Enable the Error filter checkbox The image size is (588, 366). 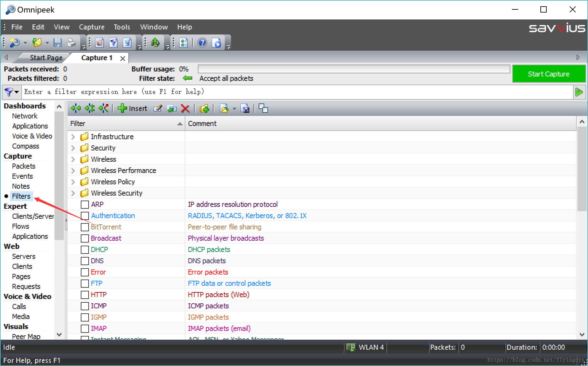coord(85,272)
